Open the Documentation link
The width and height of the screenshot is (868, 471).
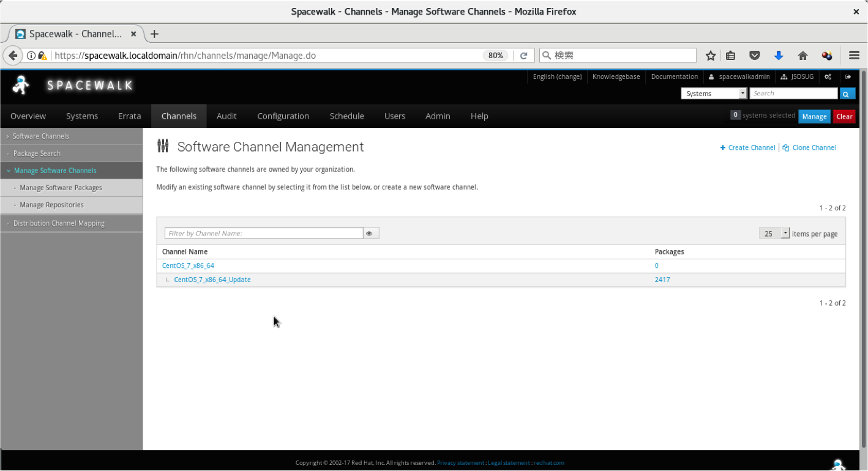[x=675, y=77]
